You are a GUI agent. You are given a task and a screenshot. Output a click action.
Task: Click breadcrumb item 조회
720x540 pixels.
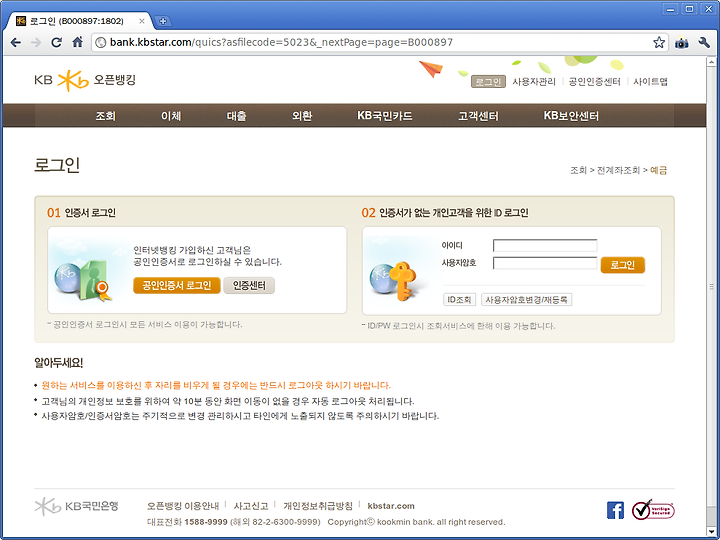579,170
